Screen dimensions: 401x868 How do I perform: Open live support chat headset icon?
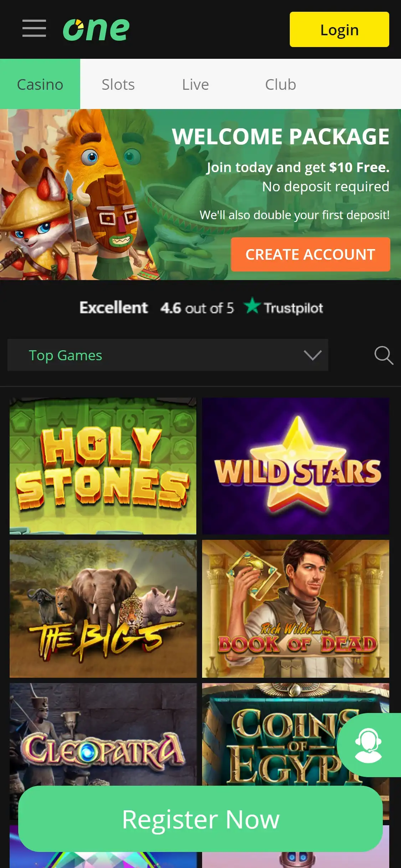369,744
